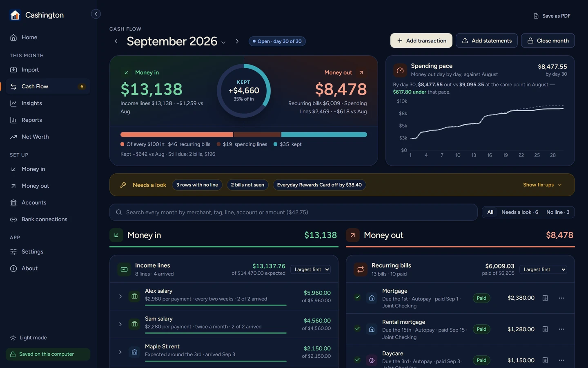Click Add statements button
The width and height of the screenshot is (588, 368).
pyautogui.click(x=487, y=40)
